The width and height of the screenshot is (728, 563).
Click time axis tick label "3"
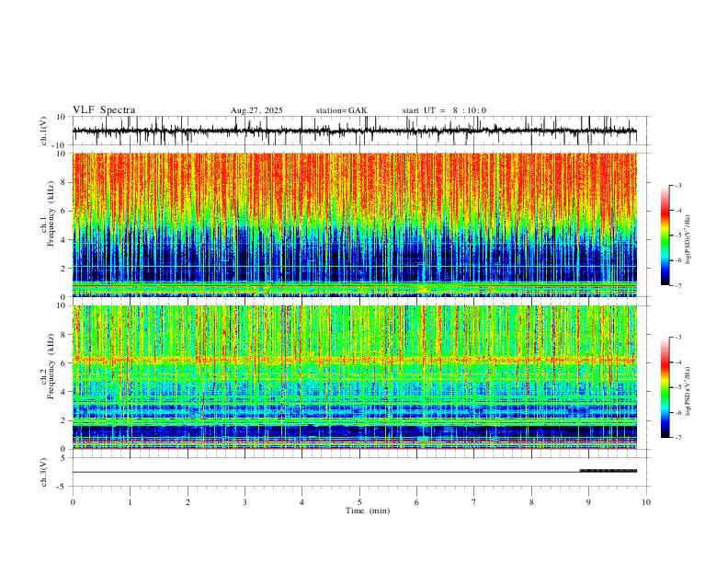245,502
